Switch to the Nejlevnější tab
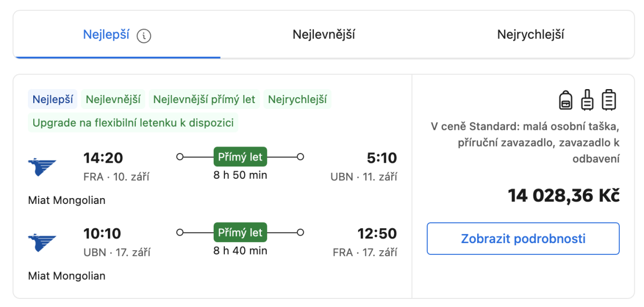644x307 pixels. click(x=324, y=35)
